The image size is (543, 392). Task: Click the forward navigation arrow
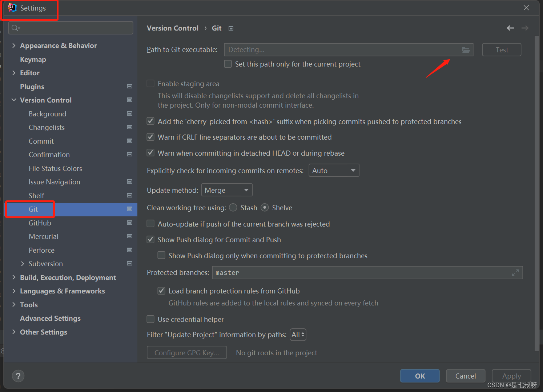pyautogui.click(x=525, y=28)
